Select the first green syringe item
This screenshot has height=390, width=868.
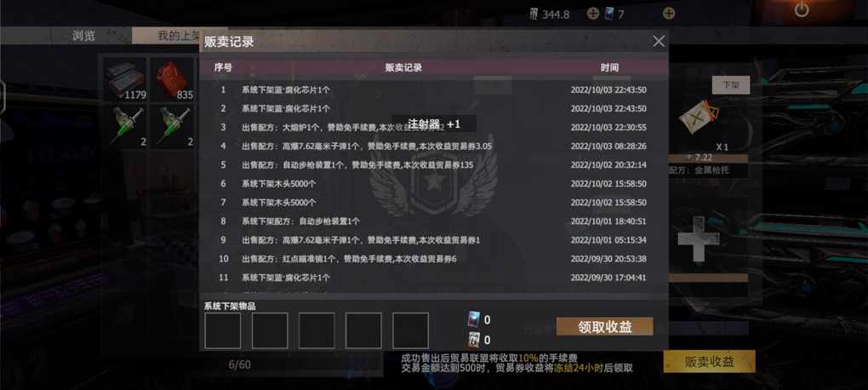coord(125,126)
